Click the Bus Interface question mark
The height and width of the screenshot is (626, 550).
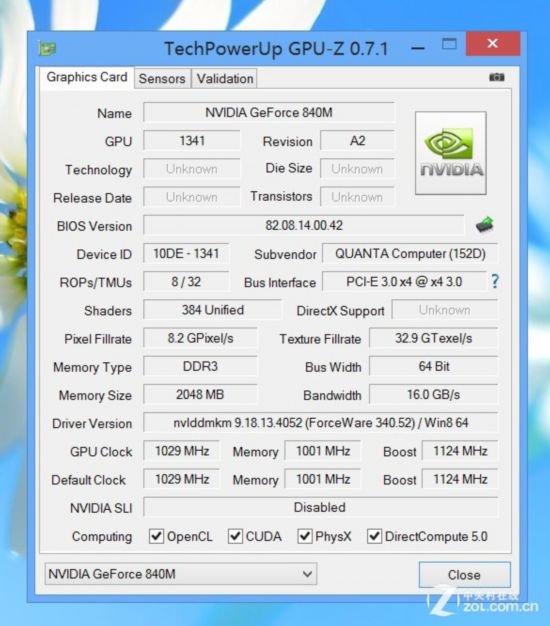click(495, 281)
